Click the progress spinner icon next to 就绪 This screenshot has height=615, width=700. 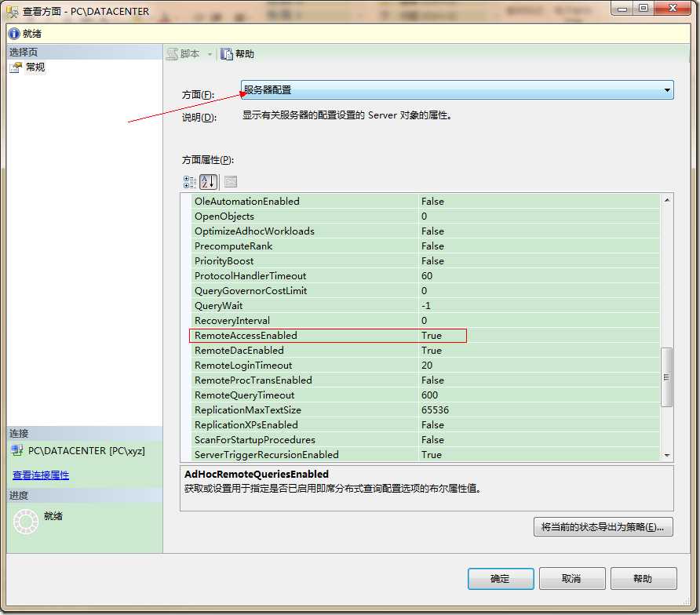point(25,522)
